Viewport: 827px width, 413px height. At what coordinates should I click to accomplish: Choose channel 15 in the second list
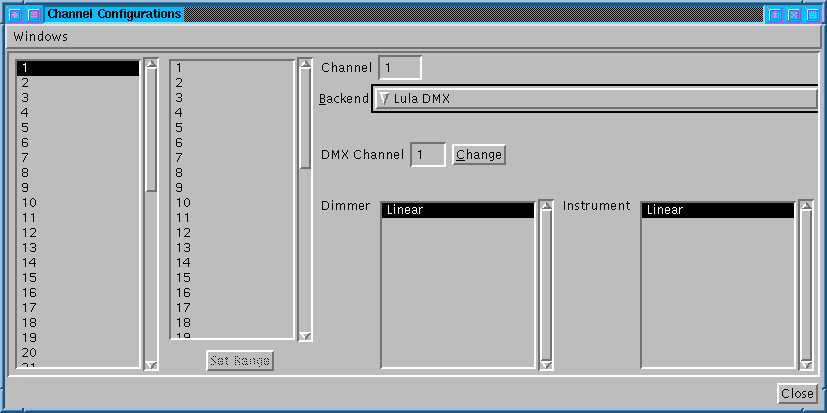point(232,278)
